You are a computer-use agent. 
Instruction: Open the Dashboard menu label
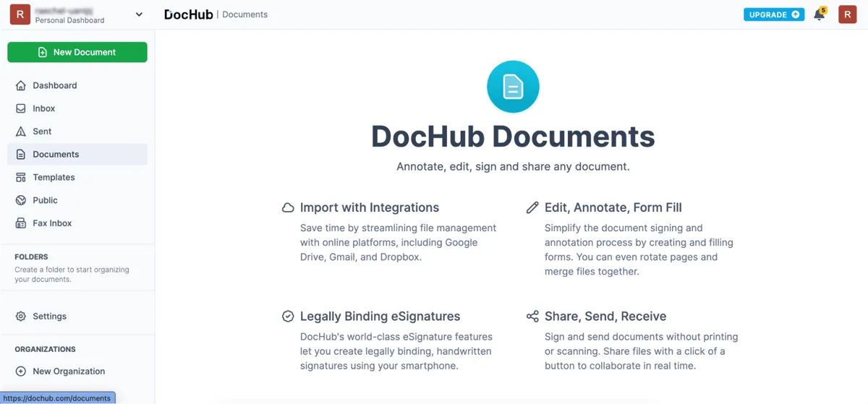(x=55, y=85)
